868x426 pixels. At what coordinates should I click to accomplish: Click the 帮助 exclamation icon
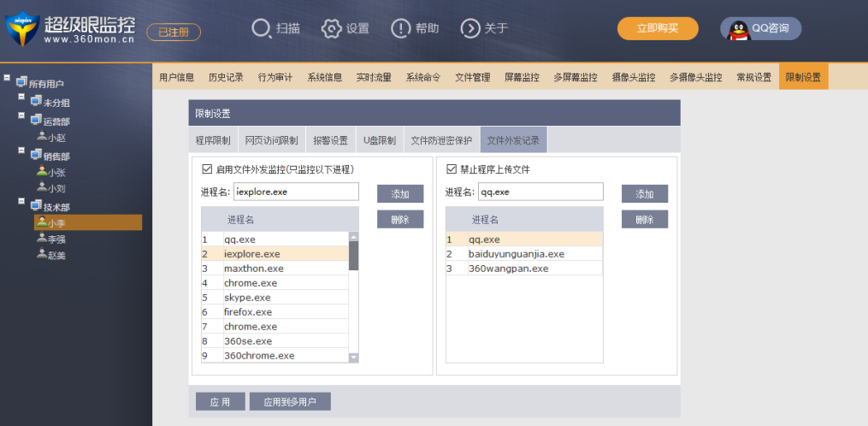401,28
